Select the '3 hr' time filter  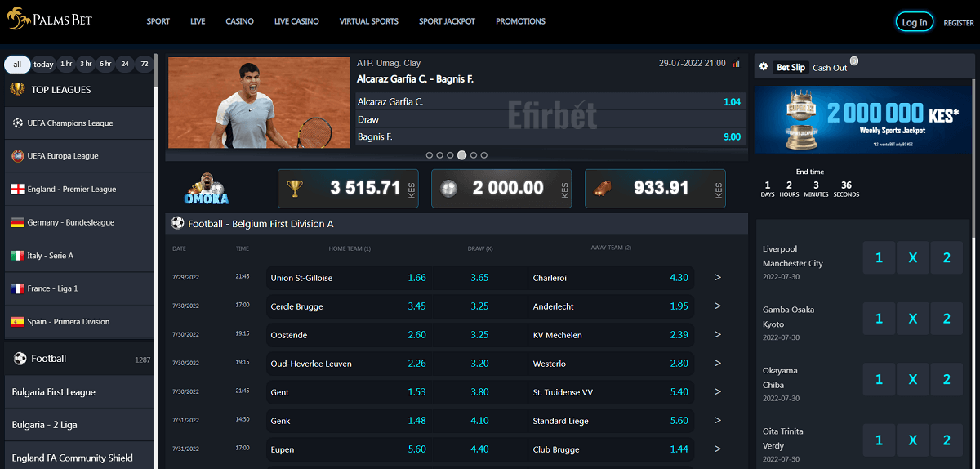point(86,64)
